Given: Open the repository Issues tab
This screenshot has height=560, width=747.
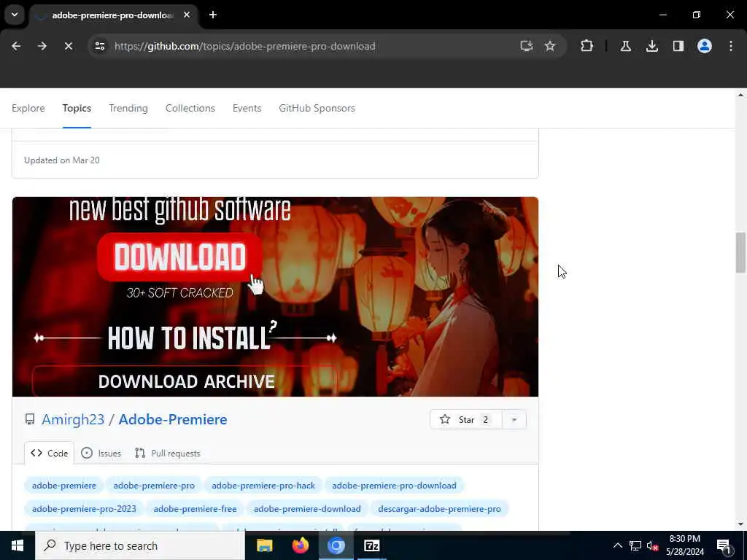Looking at the screenshot, I should 101,454.
